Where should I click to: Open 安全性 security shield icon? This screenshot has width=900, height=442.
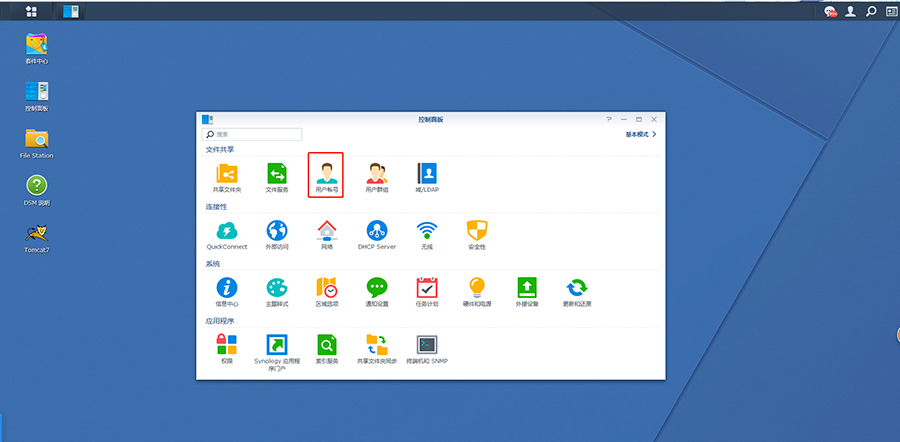[477, 231]
